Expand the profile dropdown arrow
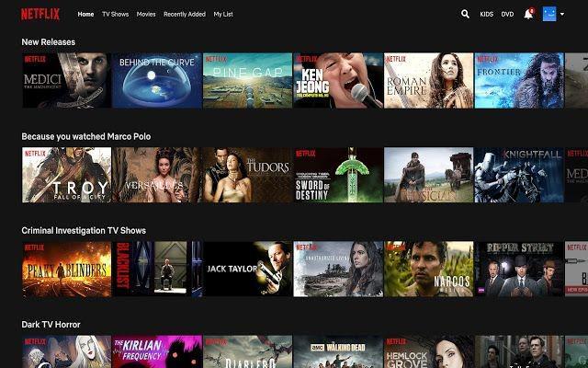 [562, 15]
